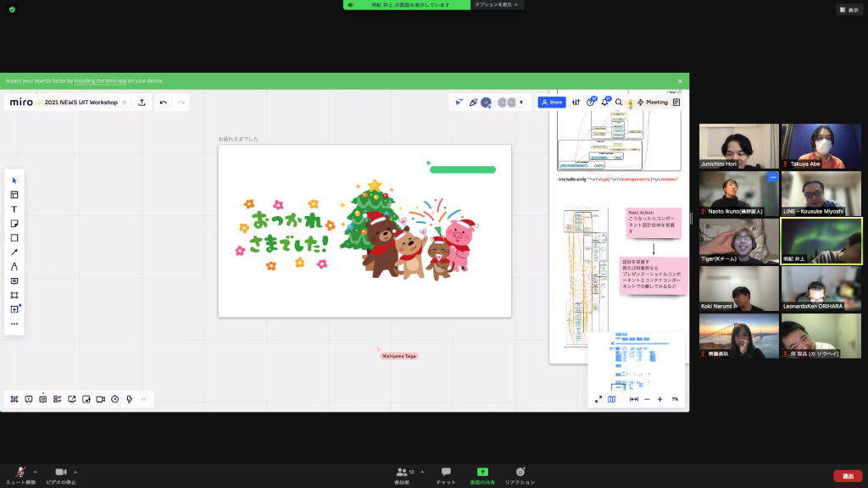Open the help question mark icon

coord(591,103)
